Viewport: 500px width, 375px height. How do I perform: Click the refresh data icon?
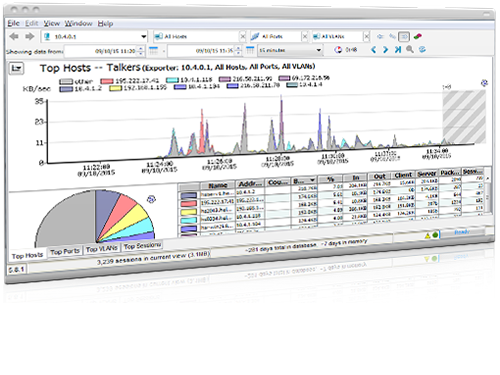pyautogui.click(x=422, y=50)
